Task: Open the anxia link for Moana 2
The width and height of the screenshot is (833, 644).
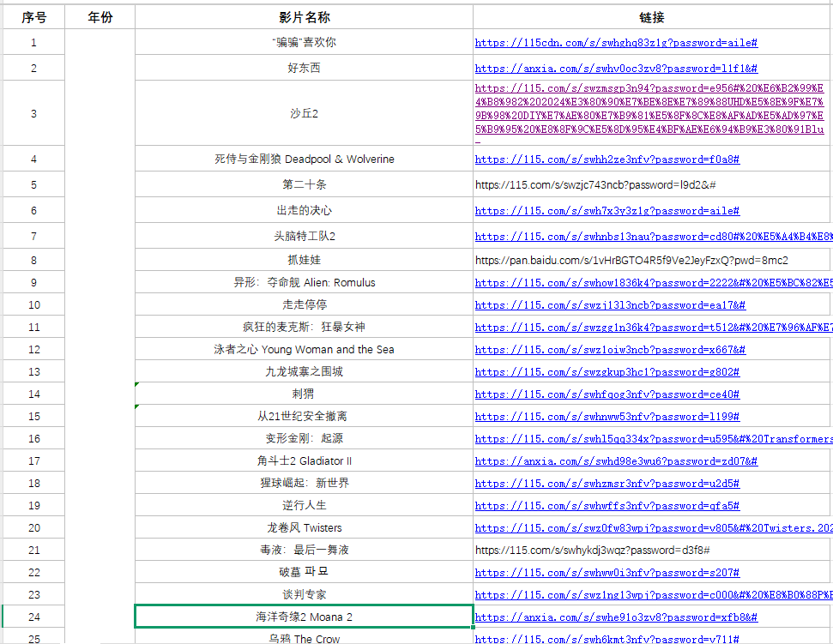Action: click(x=616, y=617)
